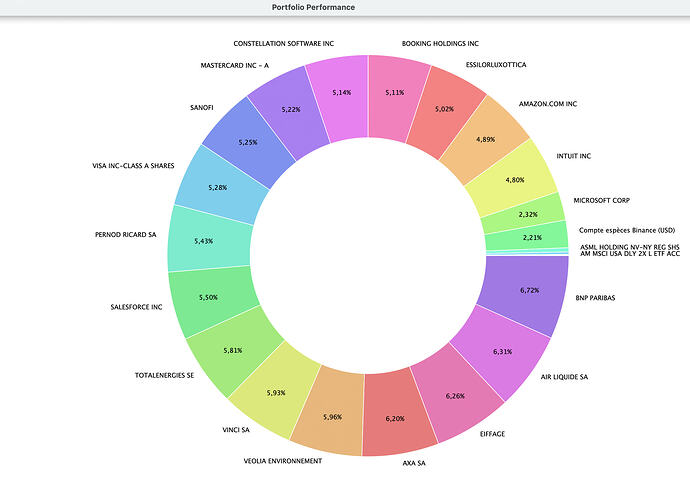690x497 pixels.
Task: Click the CONSTELLATION SOFTWARE INC label
Action: tap(284, 43)
